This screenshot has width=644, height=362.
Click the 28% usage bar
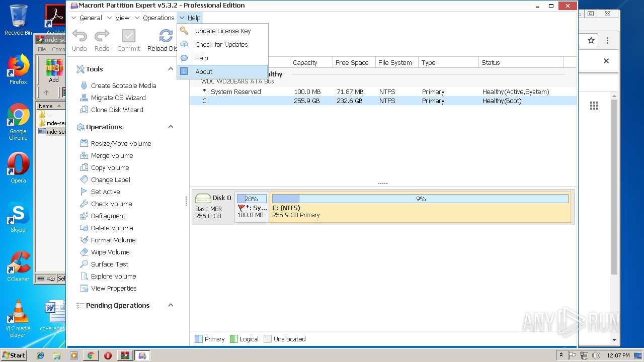[252, 199]
